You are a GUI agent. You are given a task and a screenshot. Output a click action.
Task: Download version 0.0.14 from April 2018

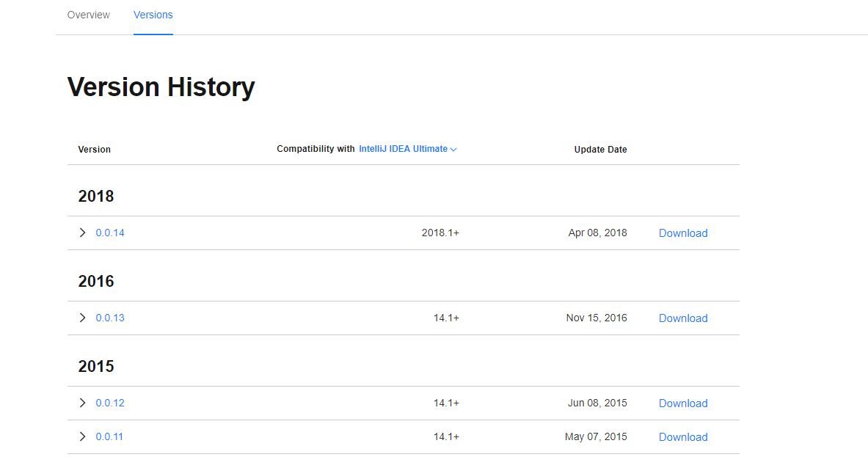coord(683,233)
